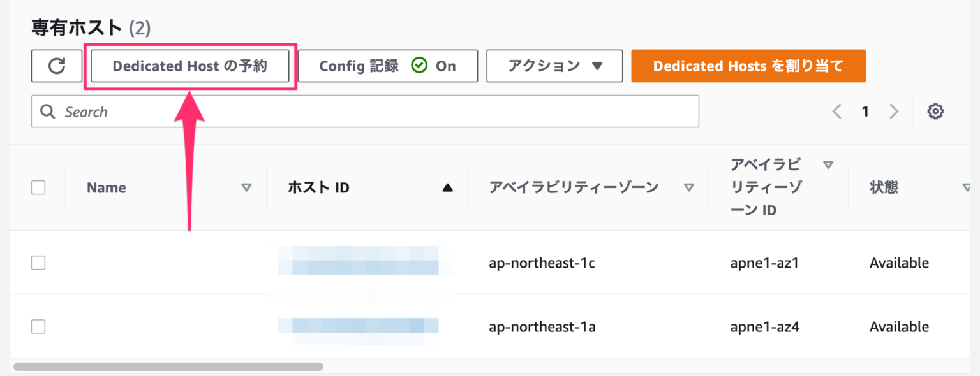
Task: Open the アベイラビリティーゾーン column arrow
Action: tap(689, 187)
